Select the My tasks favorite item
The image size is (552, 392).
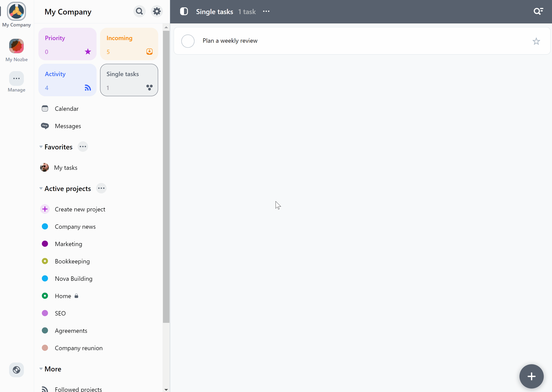[66, 167]
